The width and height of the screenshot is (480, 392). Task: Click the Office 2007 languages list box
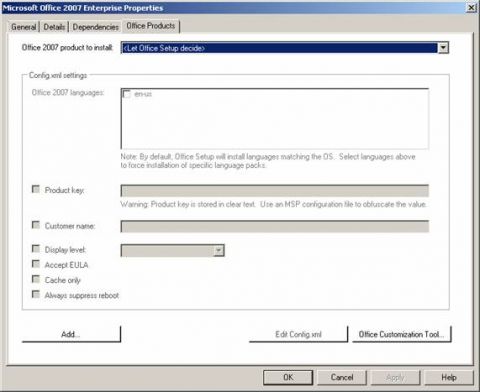tap(275, 118)
